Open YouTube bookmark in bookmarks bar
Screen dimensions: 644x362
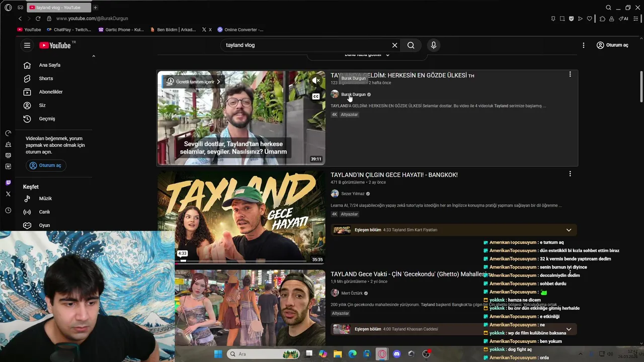tap(29, 30)
